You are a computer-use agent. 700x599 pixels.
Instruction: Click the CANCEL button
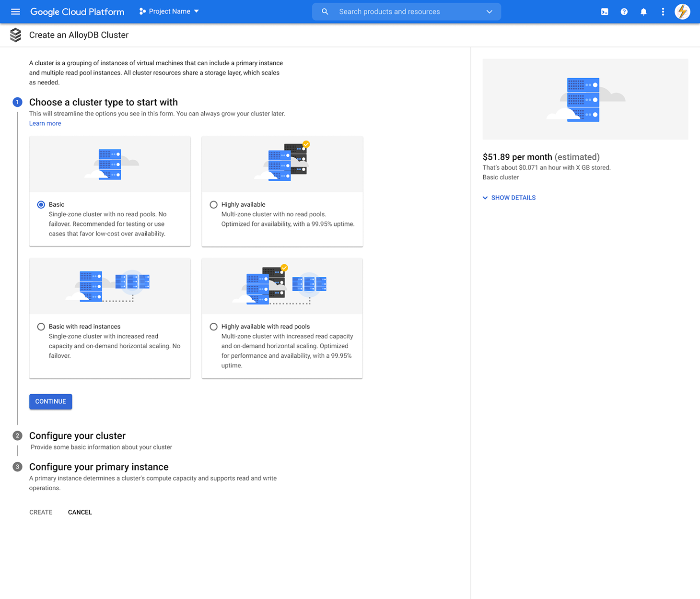coord(80,512)
